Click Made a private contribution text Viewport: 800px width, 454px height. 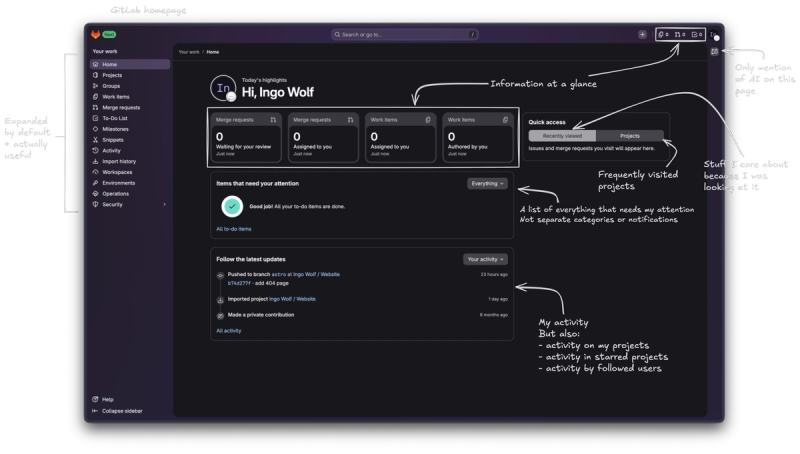point(261,315)
